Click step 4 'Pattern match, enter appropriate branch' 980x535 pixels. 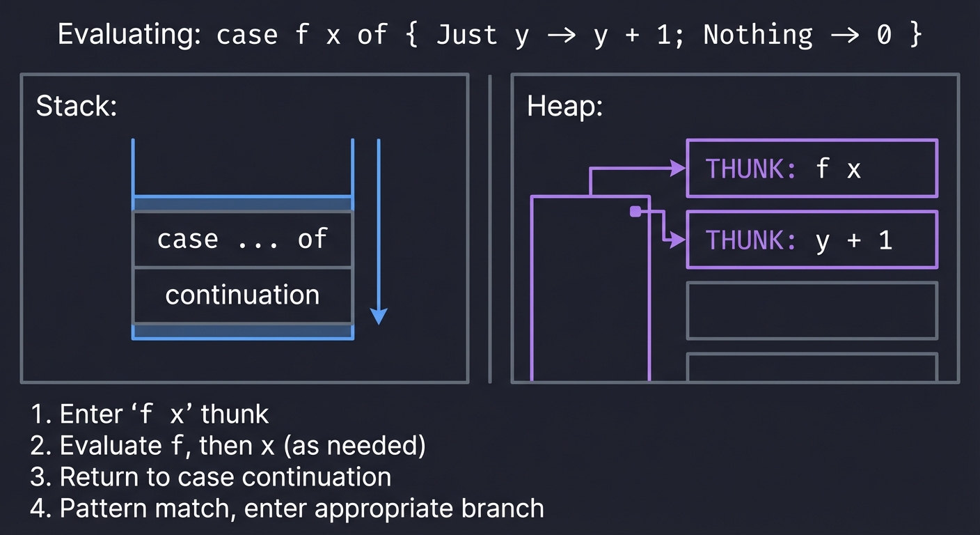click(x=287, y=509)
